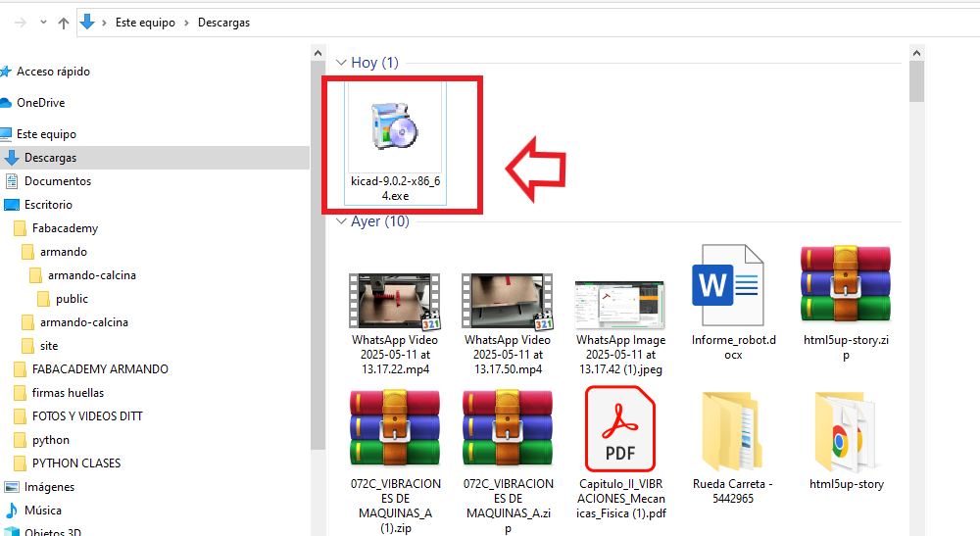The image size is (980, 536).
Task: Open the python folder in tree
Action: [51, 440]
